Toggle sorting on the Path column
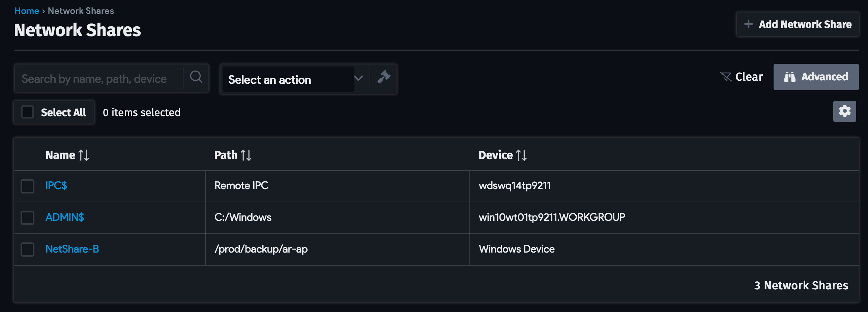The height and width of the screenshot is (312, 868). 246,155
